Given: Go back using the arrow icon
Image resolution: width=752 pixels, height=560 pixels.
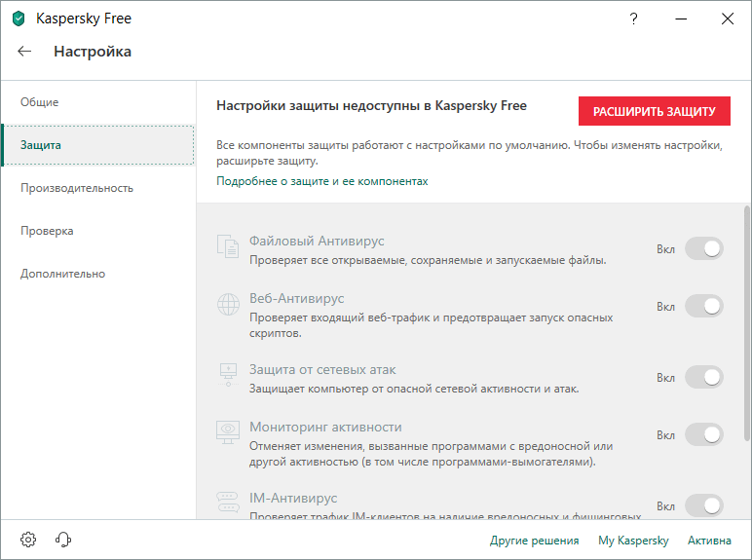Looking at the screenshot, I should [x=24, y=52].
